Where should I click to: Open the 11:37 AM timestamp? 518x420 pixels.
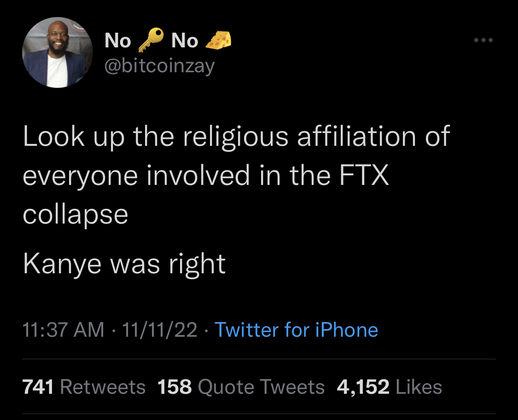click(64, 330)
